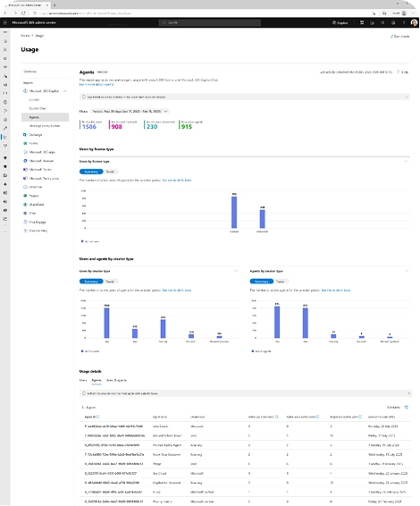Open Copilot Chat report in sidebar
The image size is (420, 506).
[38, 108]
